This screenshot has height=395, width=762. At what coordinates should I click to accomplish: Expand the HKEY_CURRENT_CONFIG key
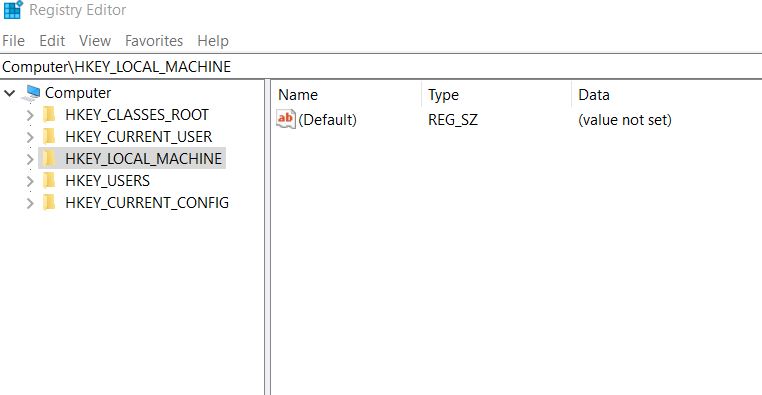30,203
